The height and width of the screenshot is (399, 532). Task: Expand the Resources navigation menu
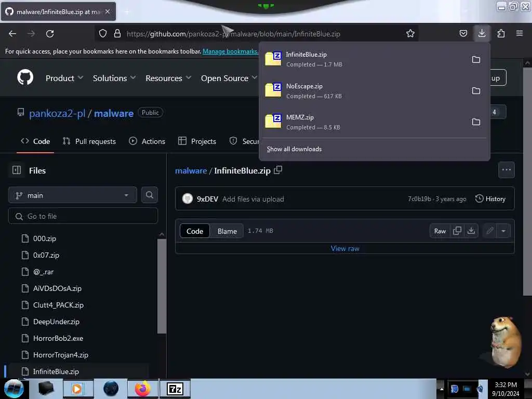click(x=169, y=78)
